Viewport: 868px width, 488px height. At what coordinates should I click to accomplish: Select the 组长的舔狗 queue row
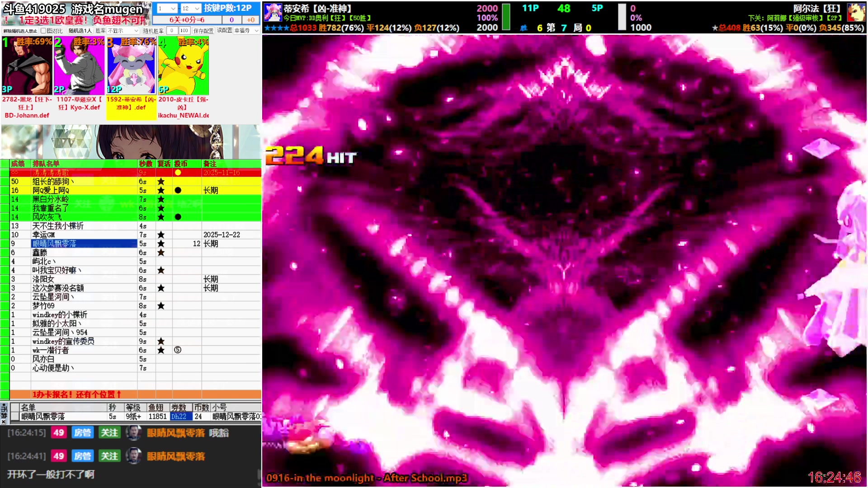[x=136, y=181]
